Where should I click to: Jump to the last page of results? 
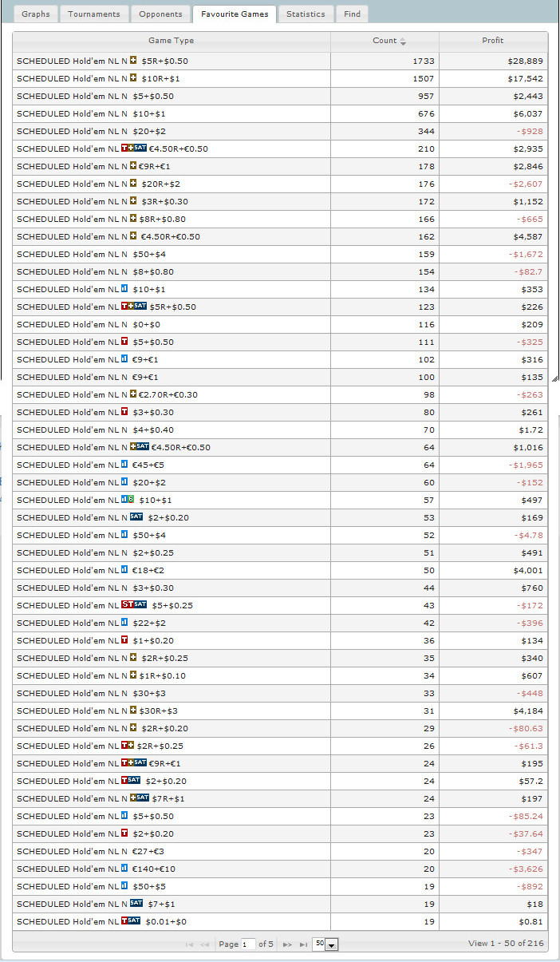304,944
